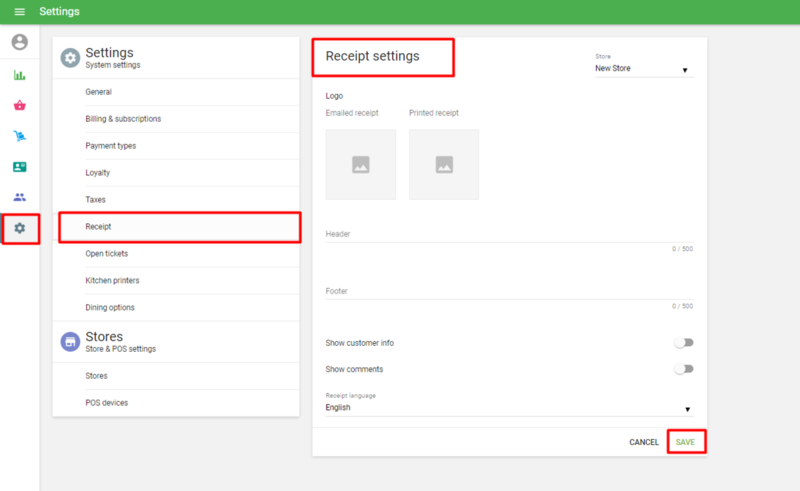Click the Printed receipt logo placeholder
Viewport: 800px width, 491px height.
pos(443,164)
